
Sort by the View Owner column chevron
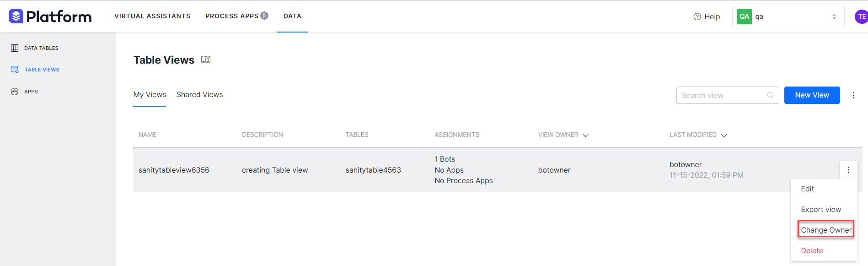[585, 135]
